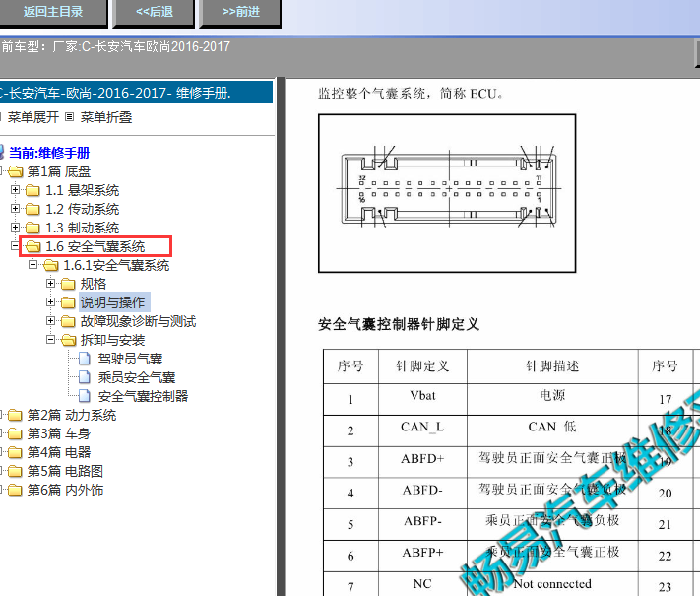Expand the 故障现象诊断与测试 node

pyautogui.click(x=51, y=321)
